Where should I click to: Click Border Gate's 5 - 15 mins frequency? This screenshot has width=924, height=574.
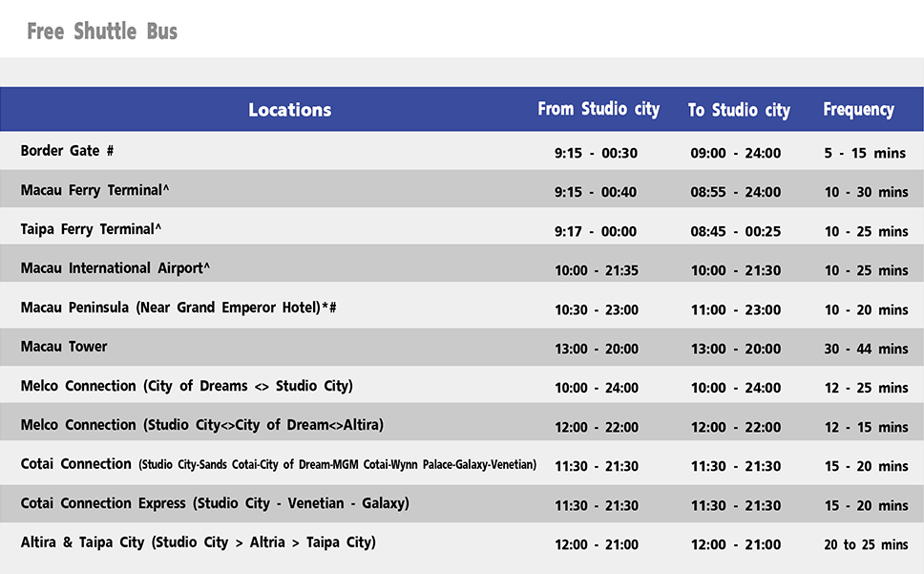coord(865,153)
